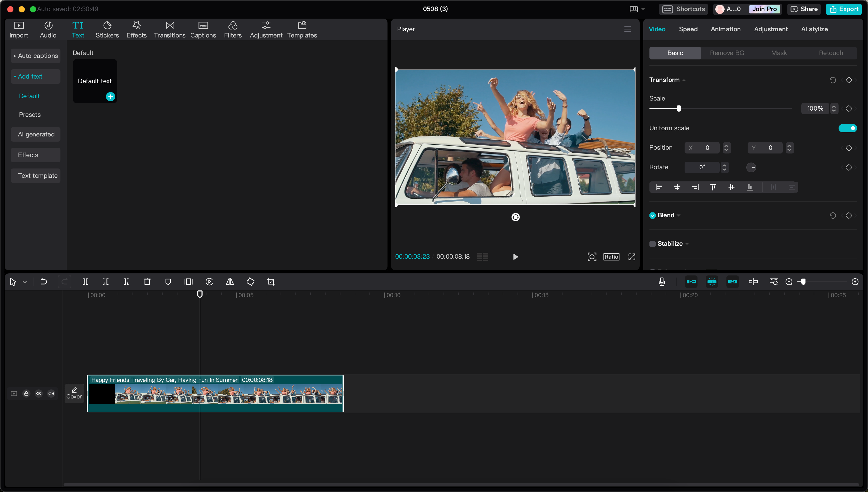Viewport: 868px width, 492px height.
Task: Expand the Blend settings dropdown
Action: click(x=678, y=215)
